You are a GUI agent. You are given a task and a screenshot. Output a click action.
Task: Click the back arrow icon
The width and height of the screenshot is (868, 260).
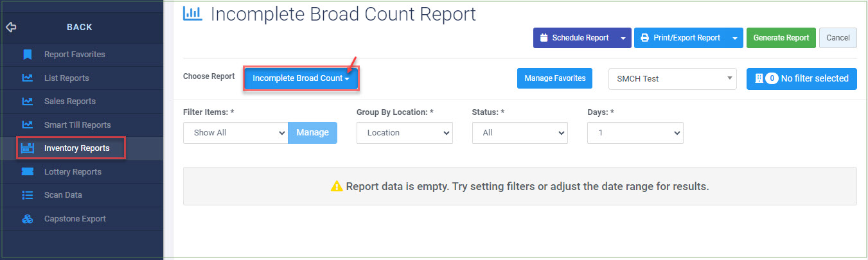click(10, 27)
